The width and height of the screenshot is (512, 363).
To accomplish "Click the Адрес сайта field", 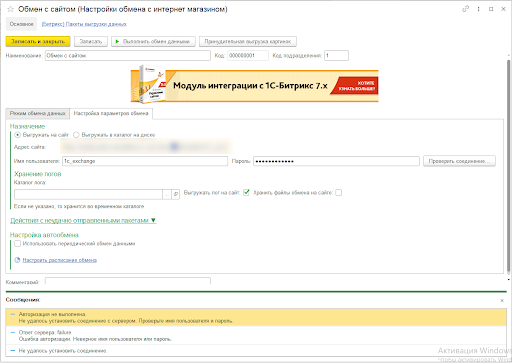I will tap(146, 147).
